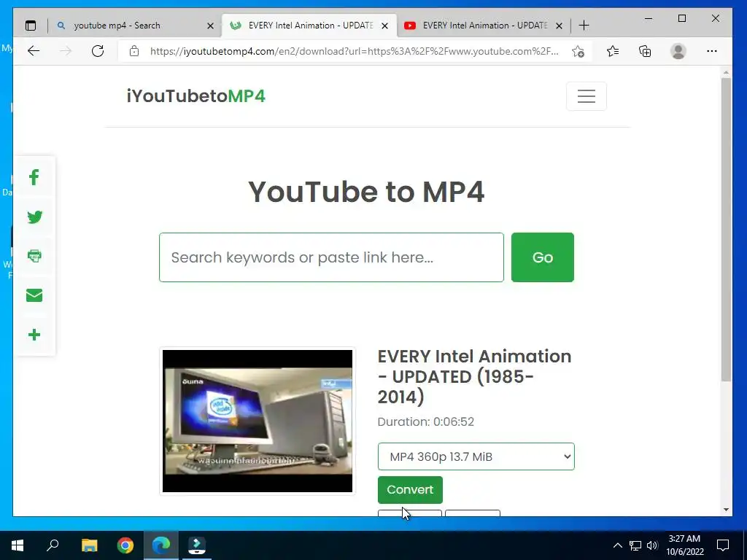Refresh the current page

(x=98, y=51)
